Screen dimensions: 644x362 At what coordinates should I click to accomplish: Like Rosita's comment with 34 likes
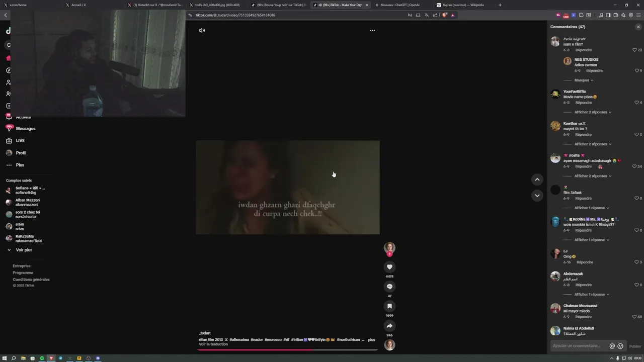pos(634,166)
